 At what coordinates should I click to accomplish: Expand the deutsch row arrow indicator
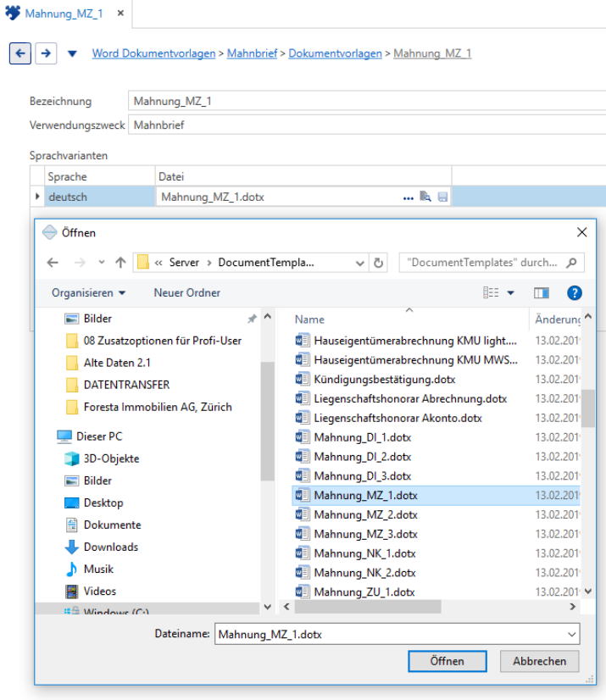click(x=37, y=196)
